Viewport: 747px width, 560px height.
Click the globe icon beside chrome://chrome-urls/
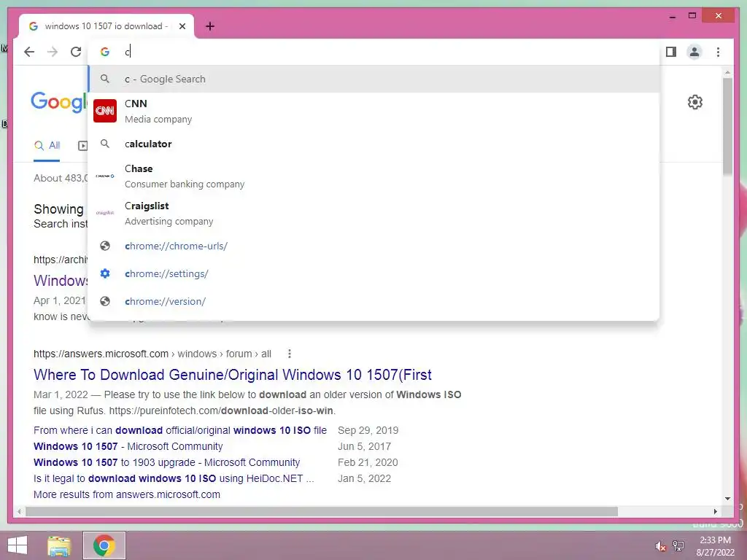pyautogui.click(x=105, y=246)
